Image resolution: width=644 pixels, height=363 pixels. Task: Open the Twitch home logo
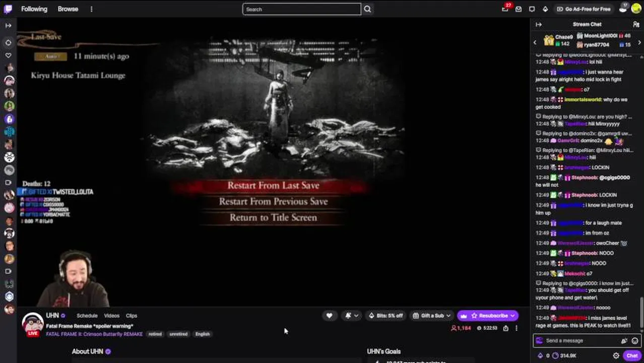pyautogui.click(x=9, y=9)
